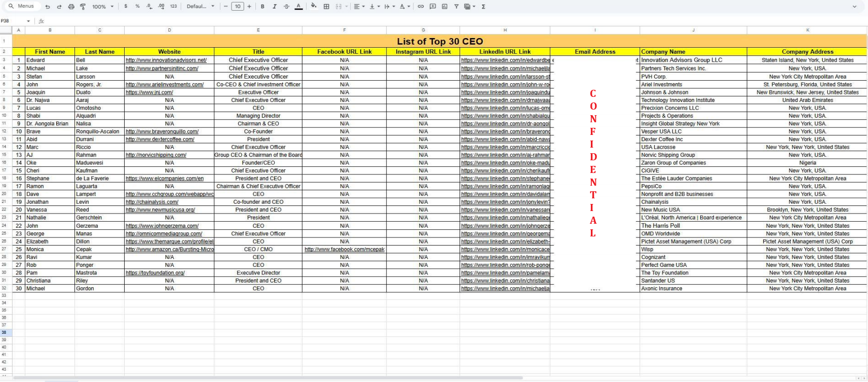Viewport: 868px width, 382px height.
Task: Open the horizontal align dropdown
Action: coord(359,7)
